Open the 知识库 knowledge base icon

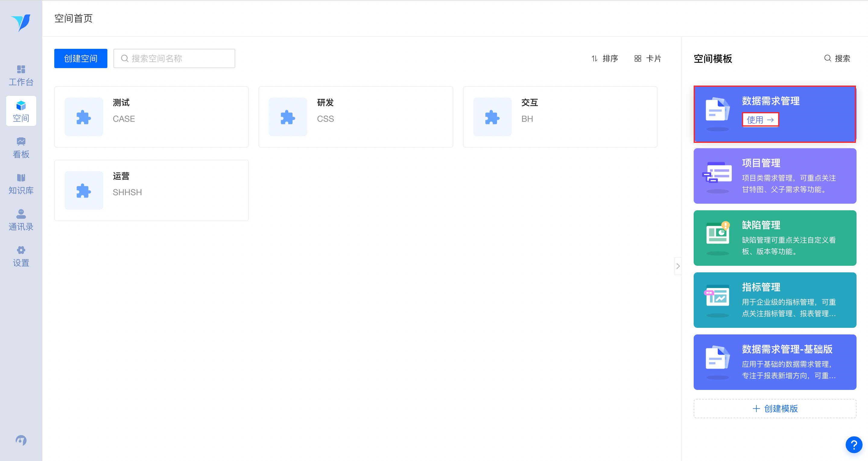coord(21,184)
